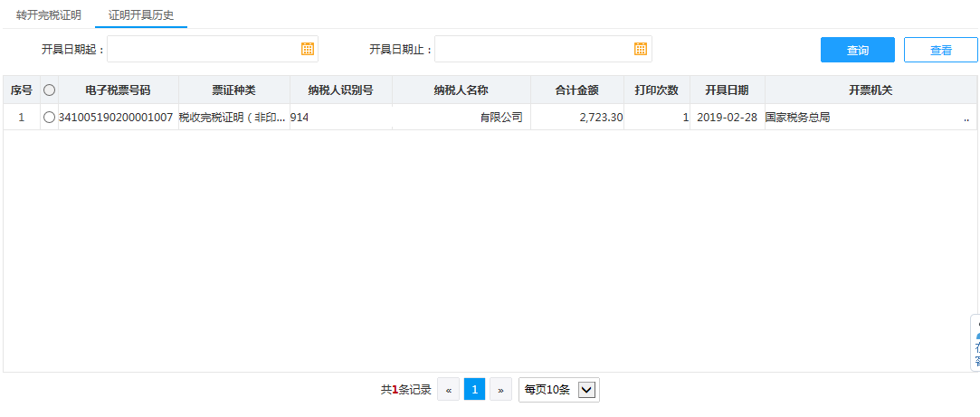
Task: Select the 证明开具历史 tab
Action: (140, 15)
